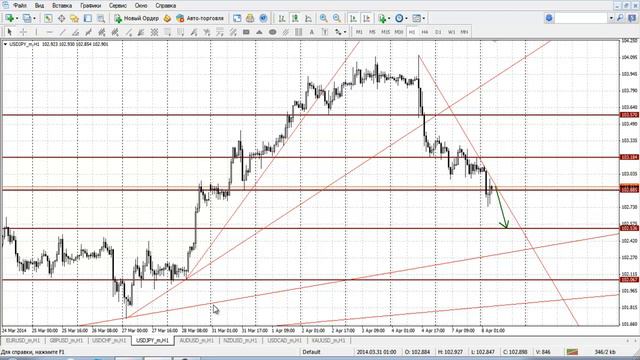Switch to W1 timeframe
Screen dimensions: 640x360
coord(451,32)
